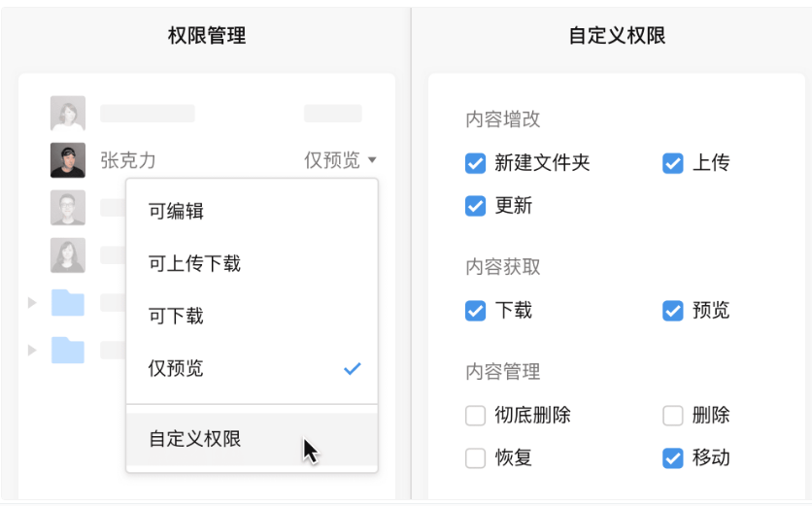Choose 可编辑 from permission menu
This screenshot has height=506, width=812.
(177, 212)
